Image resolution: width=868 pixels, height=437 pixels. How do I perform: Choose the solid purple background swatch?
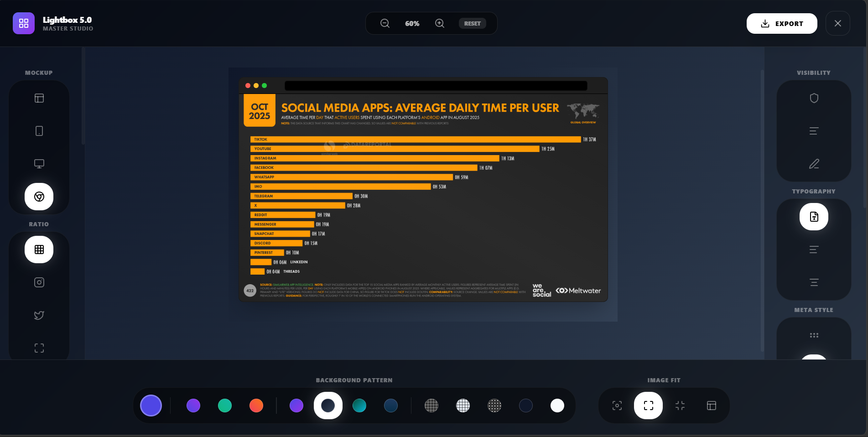[193, 406]
